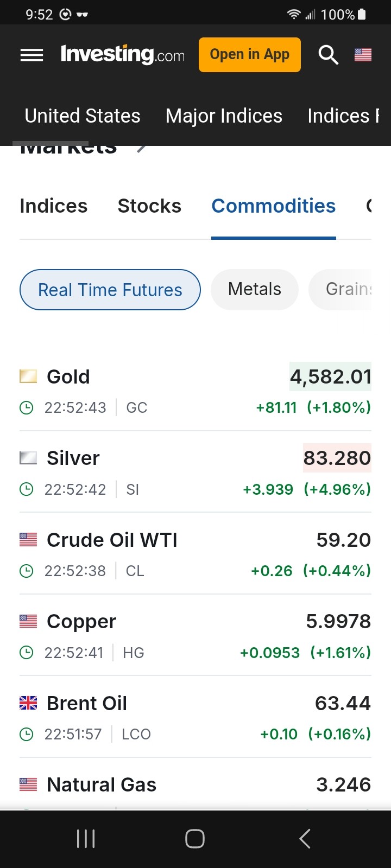
Task: Open the US flag edition selector
Action: [x=363, y=55]
